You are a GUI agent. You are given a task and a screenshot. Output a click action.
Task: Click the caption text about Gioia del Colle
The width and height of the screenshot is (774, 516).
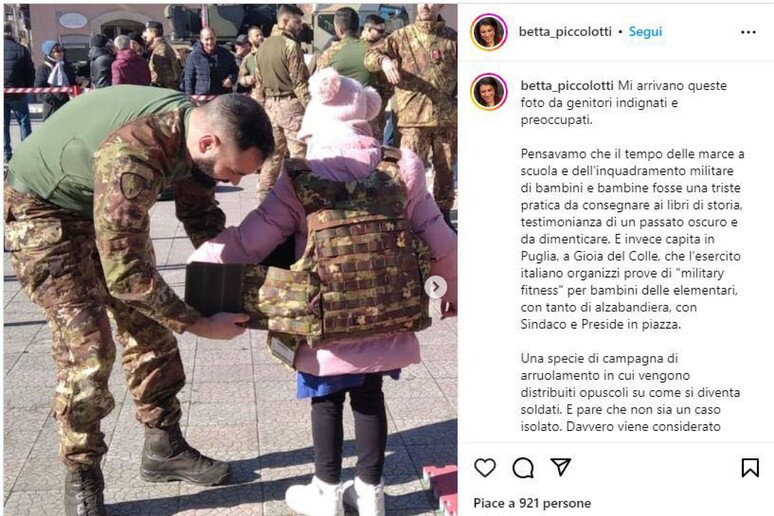click(632, 239)
